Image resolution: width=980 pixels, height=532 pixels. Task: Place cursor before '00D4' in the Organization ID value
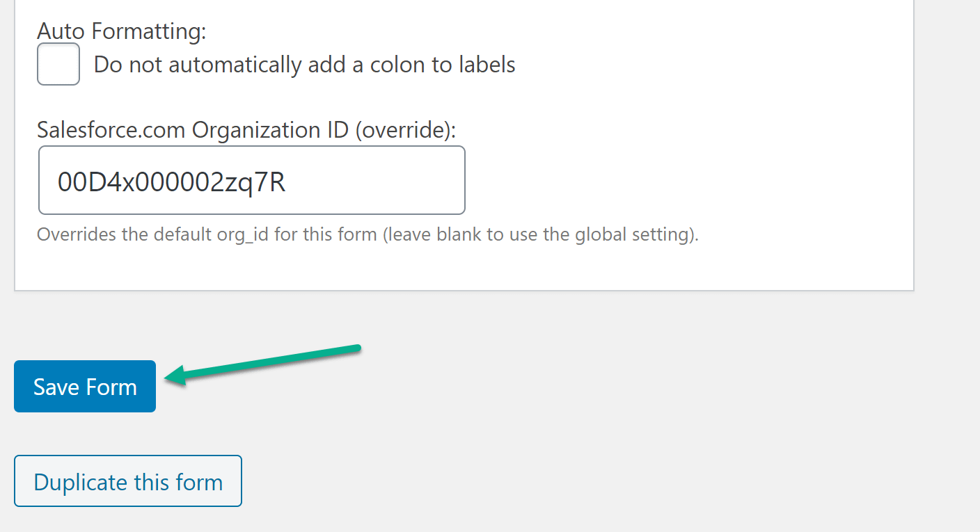click(x=57, y=182)
